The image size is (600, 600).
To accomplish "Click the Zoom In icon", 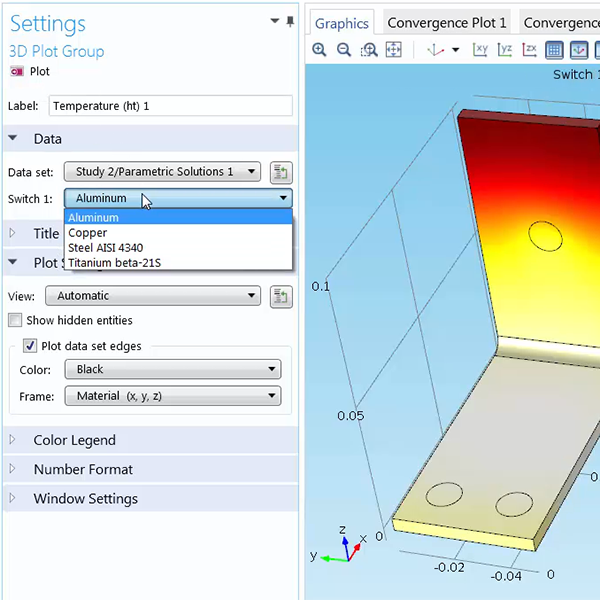I will coord(319,50).
